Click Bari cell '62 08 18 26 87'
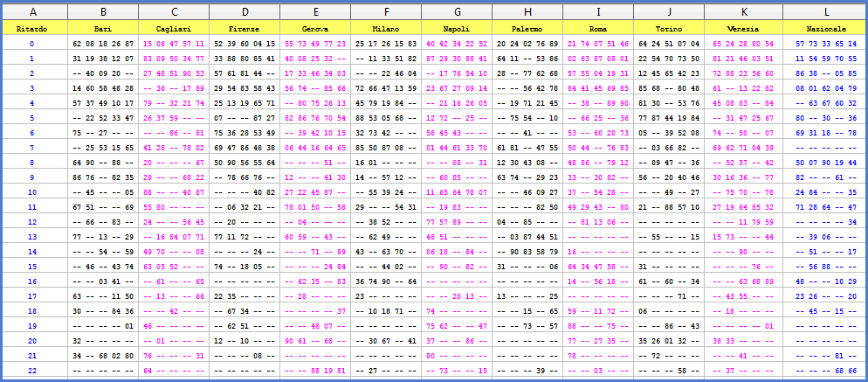The image size is (868, 382). click(x=103, y=43)
